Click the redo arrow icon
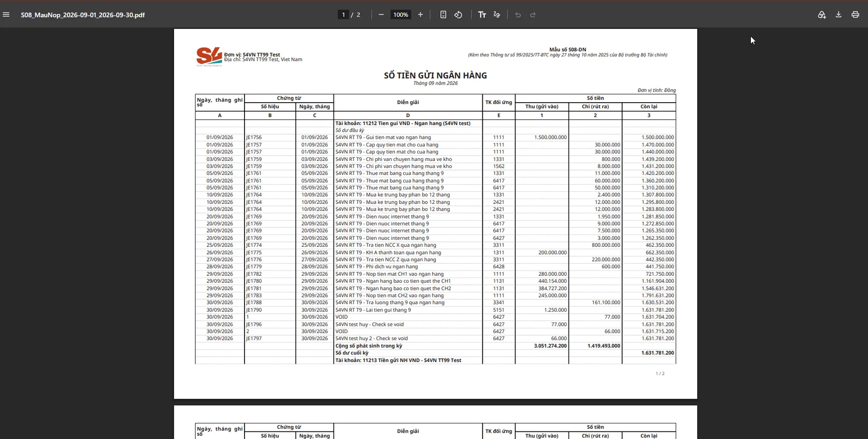 pos(533,15)
